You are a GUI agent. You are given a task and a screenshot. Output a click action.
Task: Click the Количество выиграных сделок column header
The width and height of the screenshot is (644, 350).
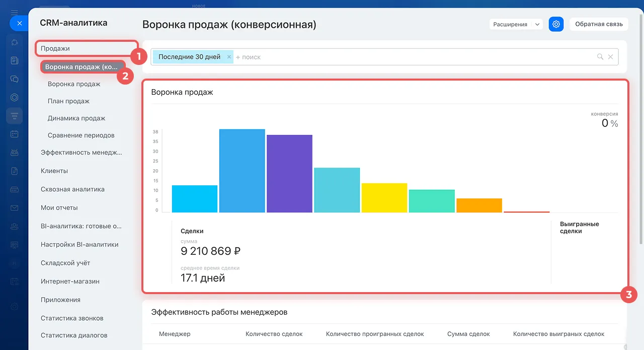[x=559, y=334]
